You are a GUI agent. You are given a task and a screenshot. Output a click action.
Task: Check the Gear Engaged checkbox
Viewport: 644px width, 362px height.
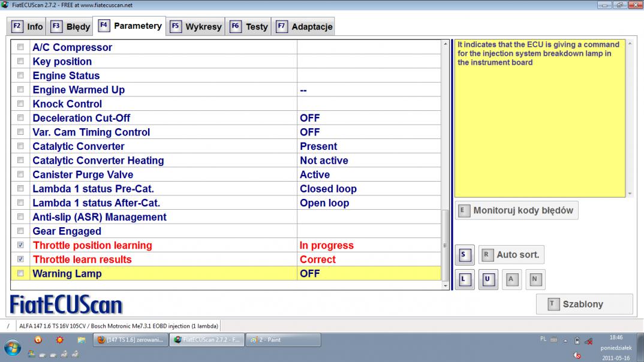tap(20, 231)
